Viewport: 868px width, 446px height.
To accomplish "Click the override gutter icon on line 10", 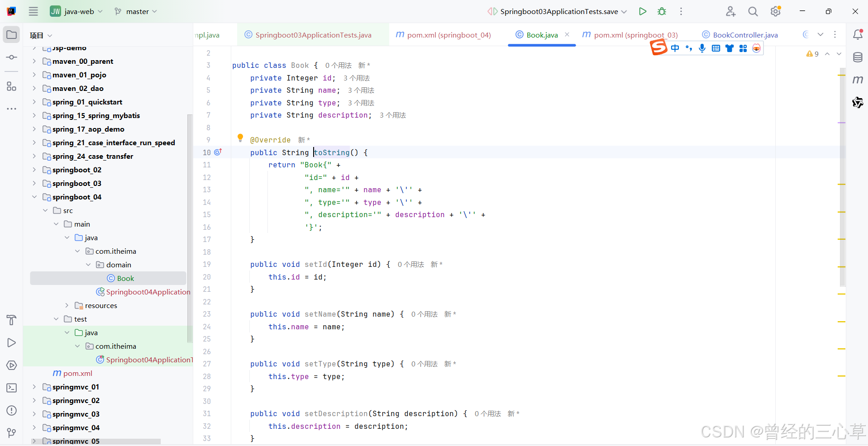I will (218, 152).
